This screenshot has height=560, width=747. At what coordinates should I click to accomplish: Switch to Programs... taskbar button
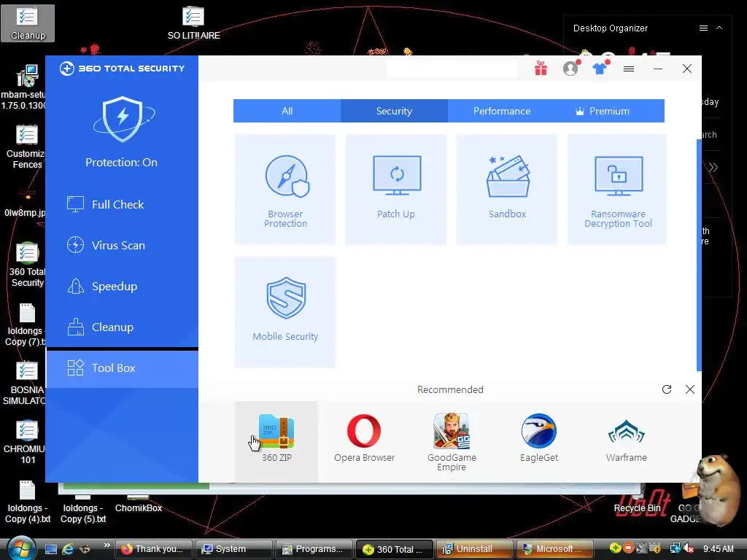[x=314, y=549]
